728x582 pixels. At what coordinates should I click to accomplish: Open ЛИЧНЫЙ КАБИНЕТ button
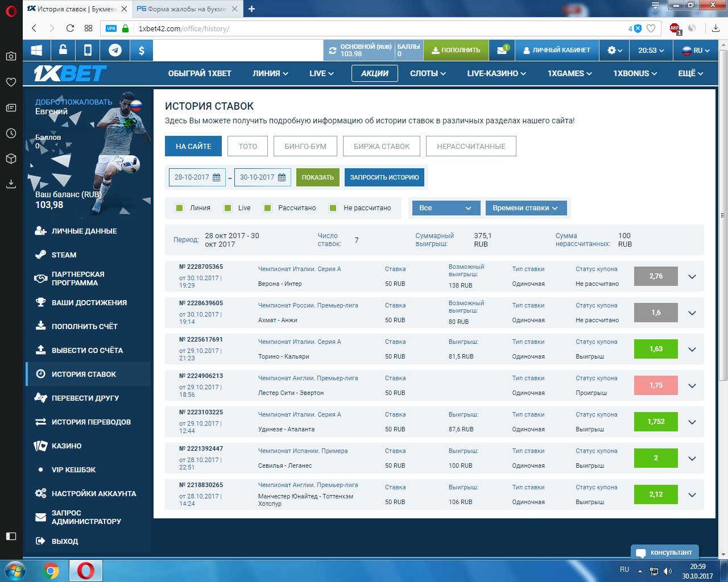pos(556,51)
